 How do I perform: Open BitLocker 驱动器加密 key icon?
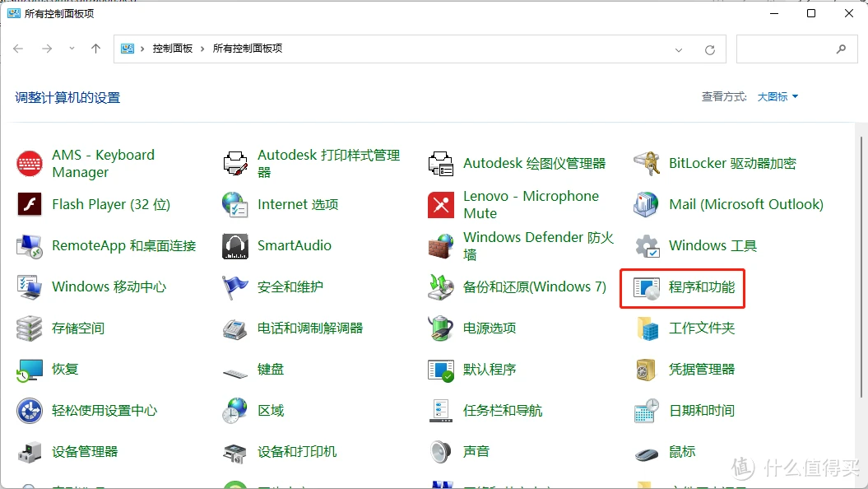[647, 163]
